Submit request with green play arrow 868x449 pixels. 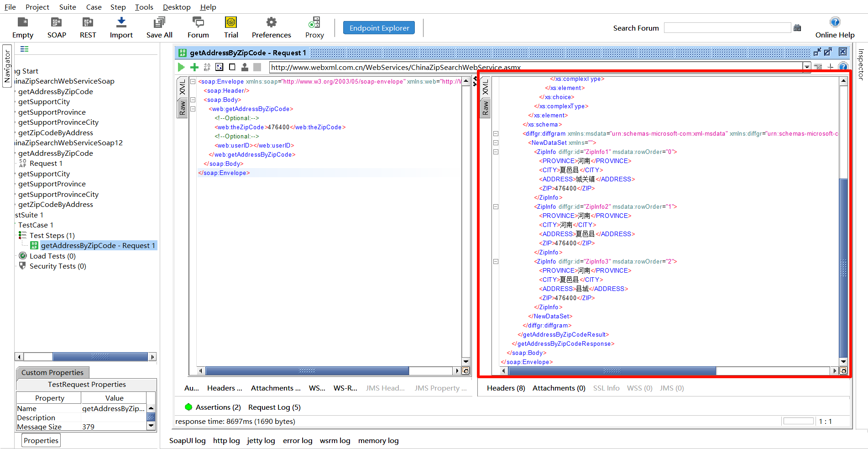[x=181, y=67]
